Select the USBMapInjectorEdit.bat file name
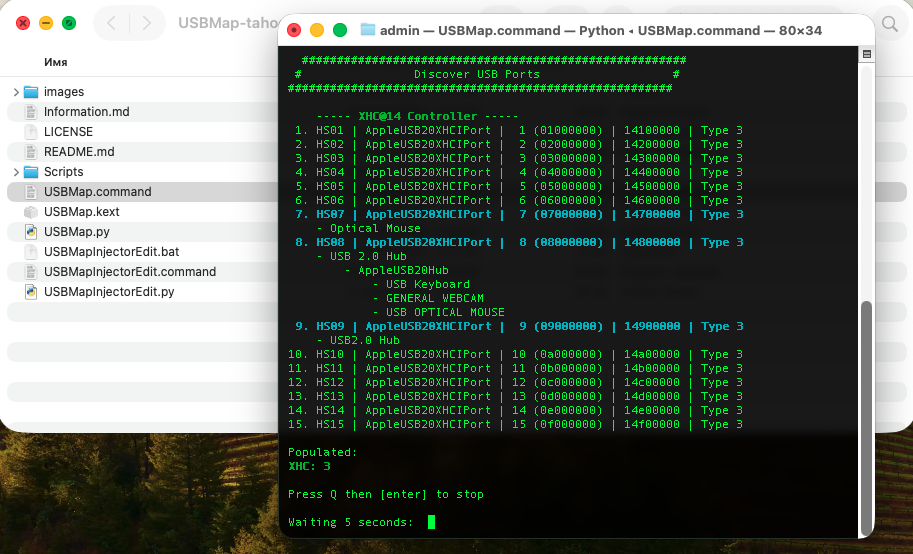913x554 pixels. coord(111,252)
